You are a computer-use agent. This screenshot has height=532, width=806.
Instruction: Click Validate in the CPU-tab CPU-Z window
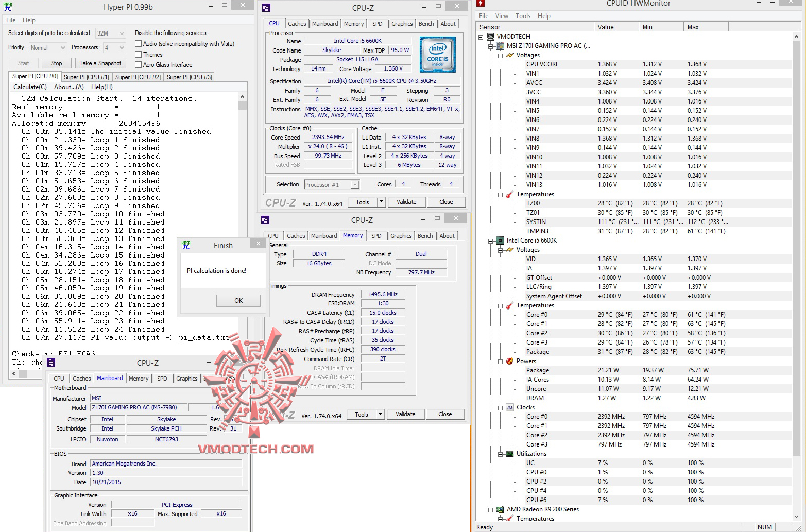[406, 202]
